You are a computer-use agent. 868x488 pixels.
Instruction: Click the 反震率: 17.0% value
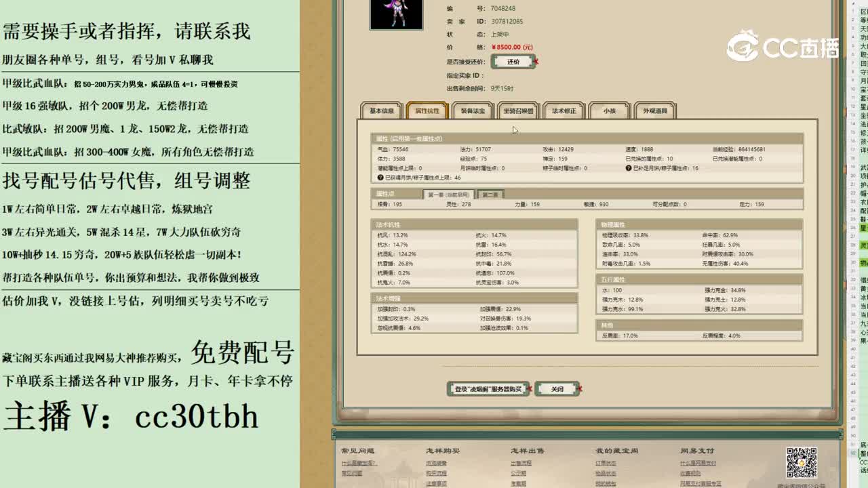pyautogui.click(x=620, y=335)
